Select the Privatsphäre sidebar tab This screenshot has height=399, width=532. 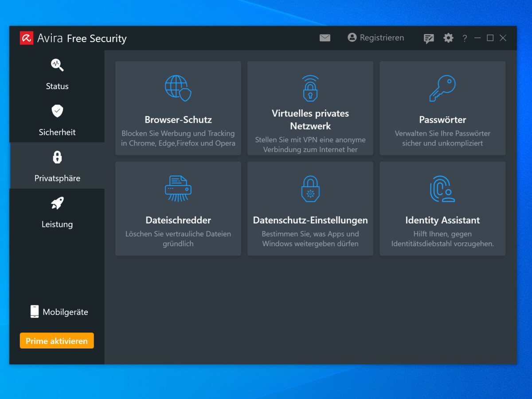tap(57, 166)
